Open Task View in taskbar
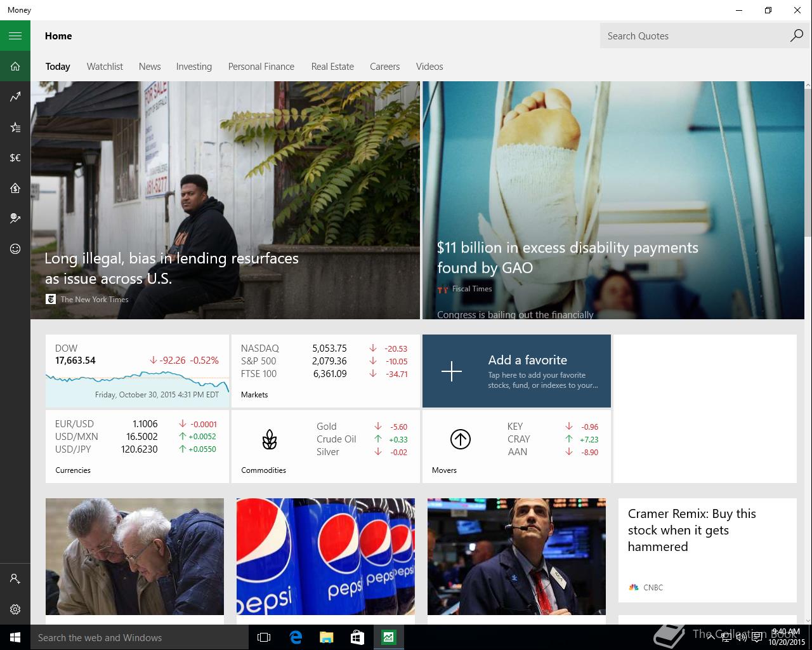The height and width of the screenshot is (650, 812). [264, 637]
